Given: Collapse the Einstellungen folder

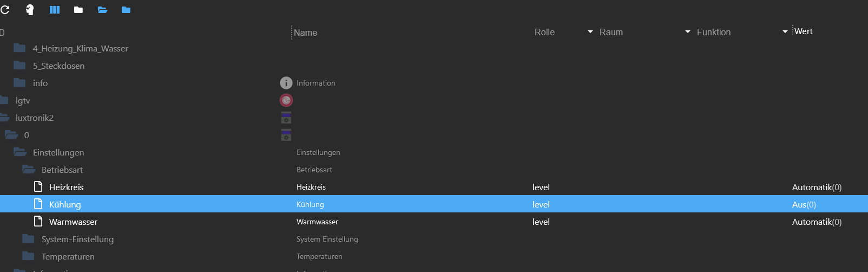Looking at the screenshot, I should pyautogui.click(x=20, y=152).
